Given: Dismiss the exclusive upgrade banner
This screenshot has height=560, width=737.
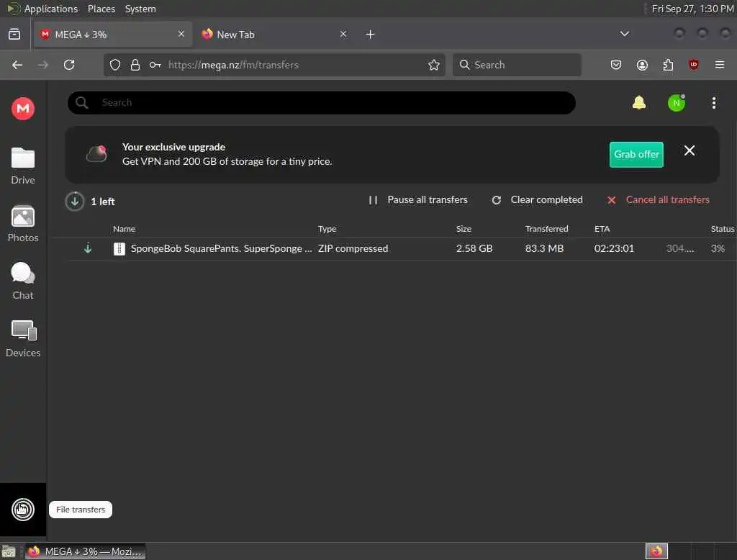Looking at the screenshot, I should tap(689, 150).
